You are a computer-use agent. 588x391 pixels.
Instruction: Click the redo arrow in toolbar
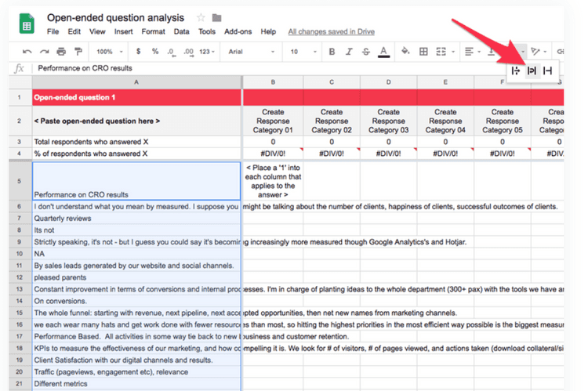coord(43,52)
